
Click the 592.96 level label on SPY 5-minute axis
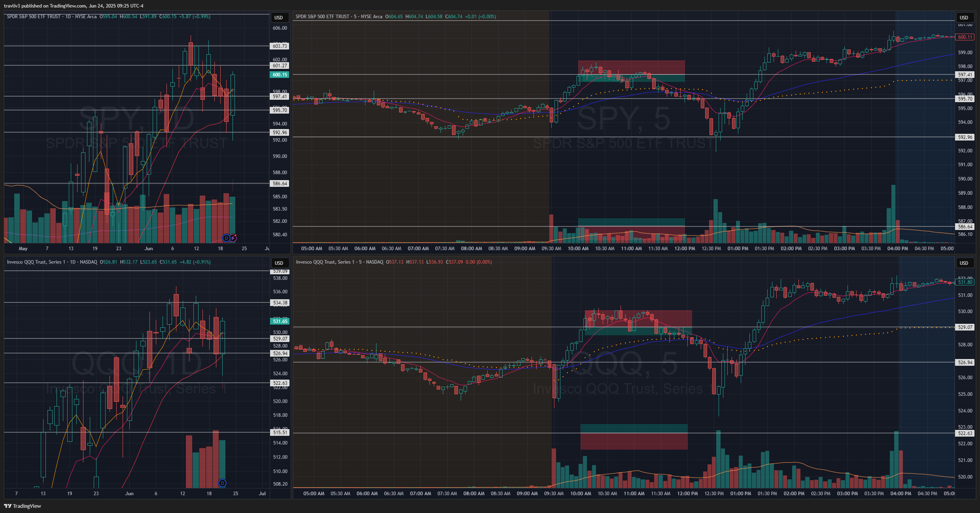pos(965,137)
